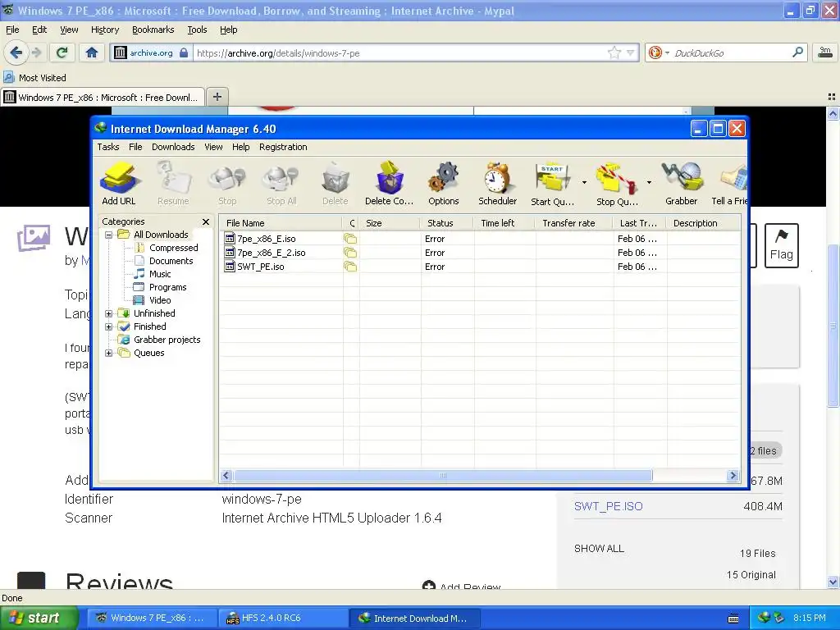840x630 pixels.
Task: Open the Scheduler clock icon
Action: point(498,184)
